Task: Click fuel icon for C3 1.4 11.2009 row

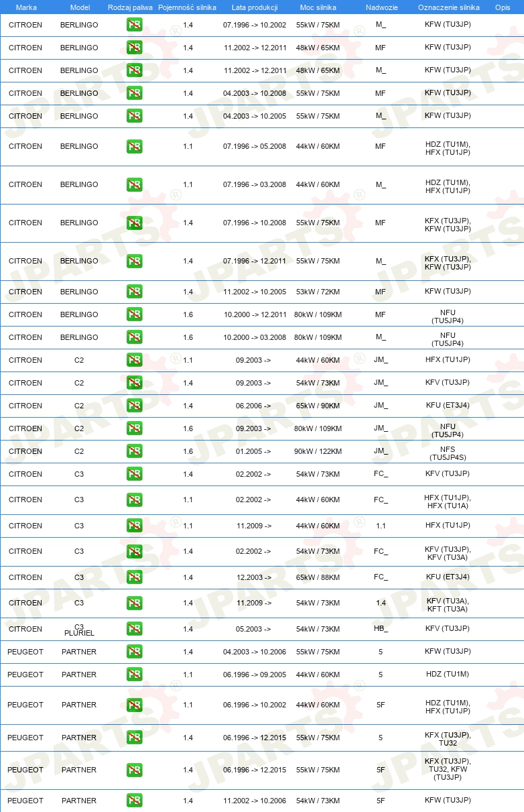Action: 134,603
